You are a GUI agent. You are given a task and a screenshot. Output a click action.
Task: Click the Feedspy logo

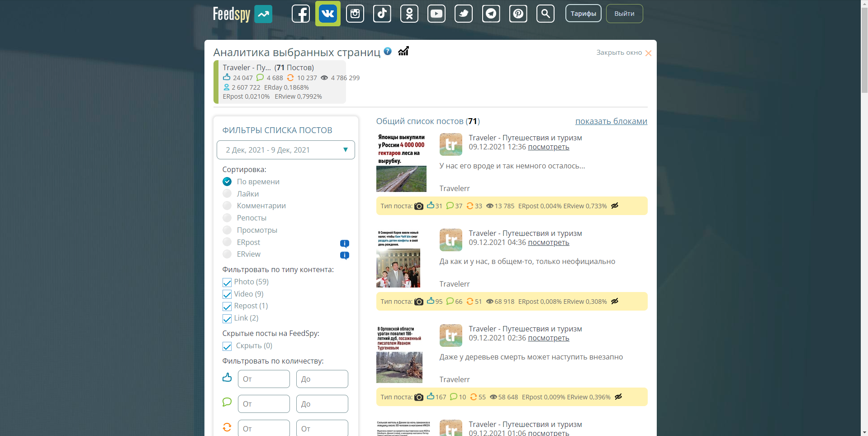[x=242, y=14]
